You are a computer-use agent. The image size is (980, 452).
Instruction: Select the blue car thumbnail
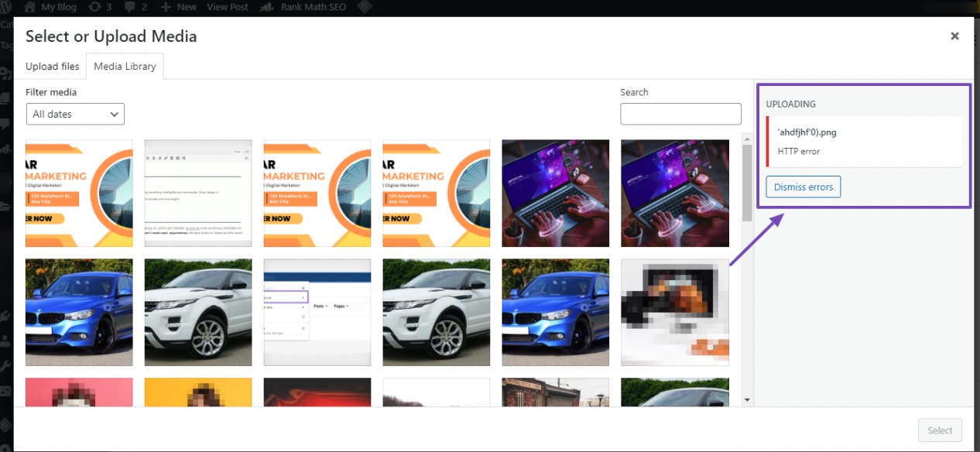[x=78, y=312]
